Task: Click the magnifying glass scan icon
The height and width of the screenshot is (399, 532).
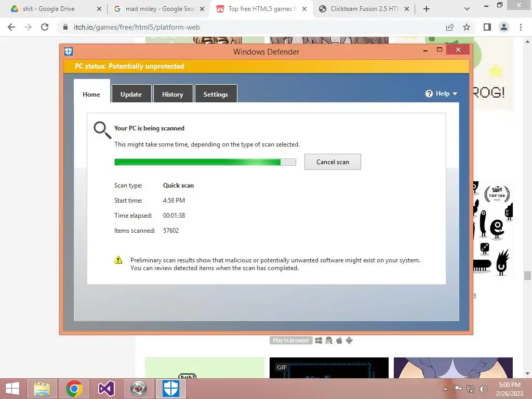Action: [102, 130]
